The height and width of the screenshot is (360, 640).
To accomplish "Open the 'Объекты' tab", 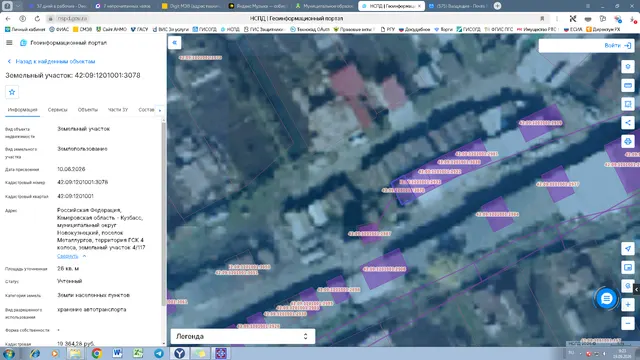I will [x=87, y=110].
